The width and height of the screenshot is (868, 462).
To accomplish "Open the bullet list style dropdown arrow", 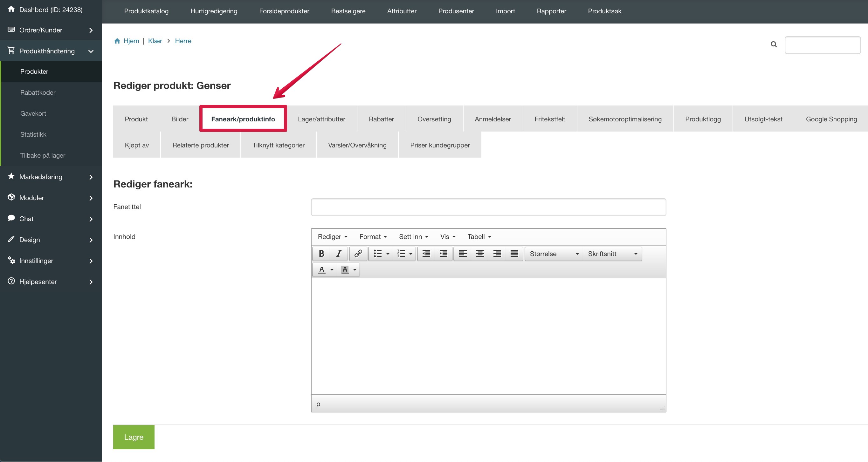I will coord(388,254).
